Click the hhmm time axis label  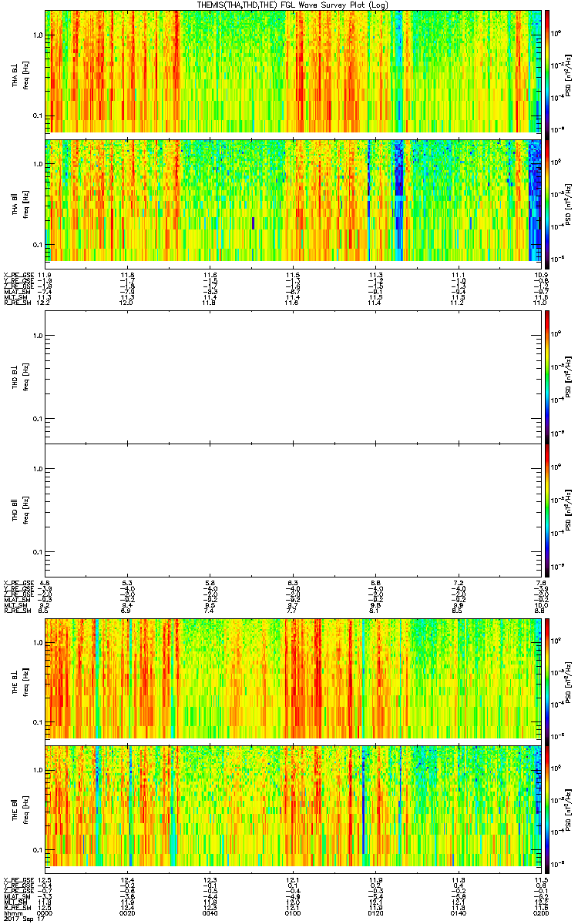pos(12,912)
